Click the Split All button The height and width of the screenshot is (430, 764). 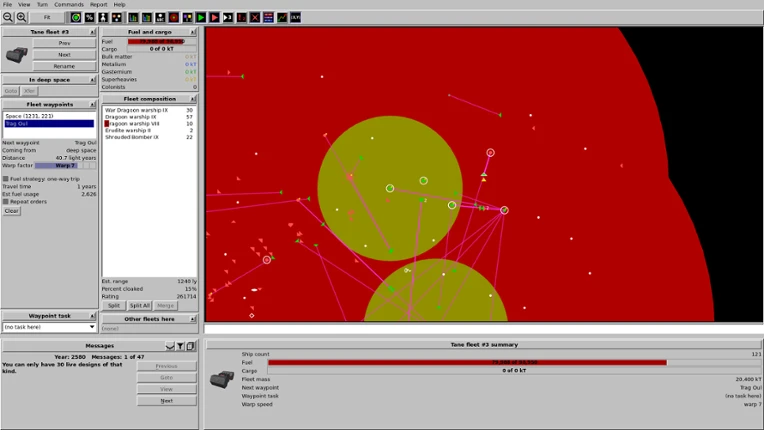click(x=139, y=305)
